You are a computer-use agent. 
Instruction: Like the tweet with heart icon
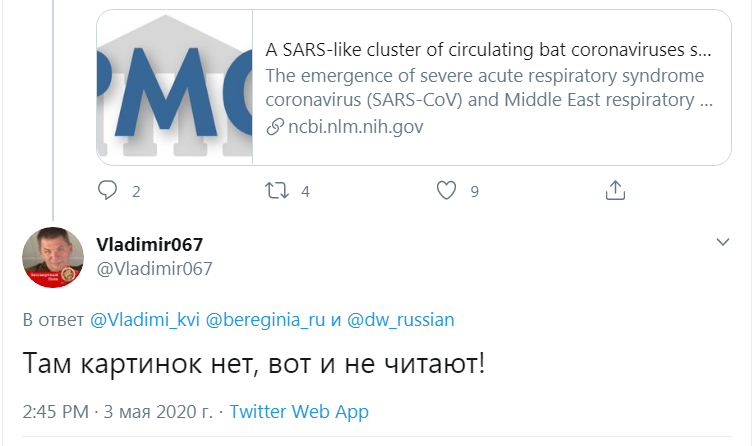[x=447, y=190]
